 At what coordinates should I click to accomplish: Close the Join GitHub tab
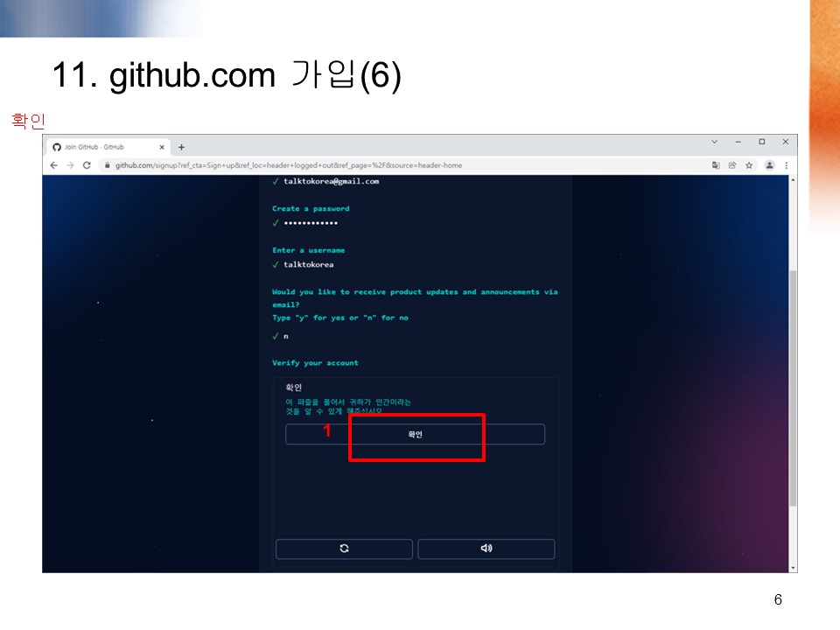(162, 147)
